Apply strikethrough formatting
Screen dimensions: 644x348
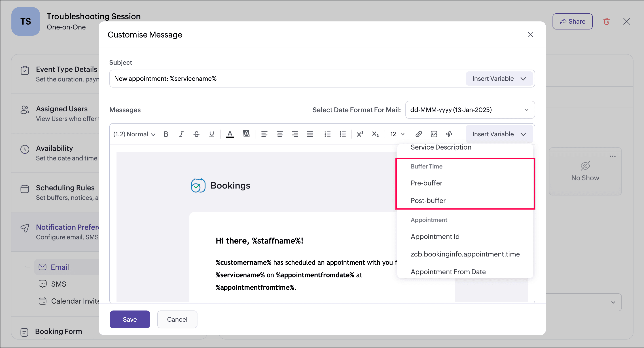tap(196, 134)
